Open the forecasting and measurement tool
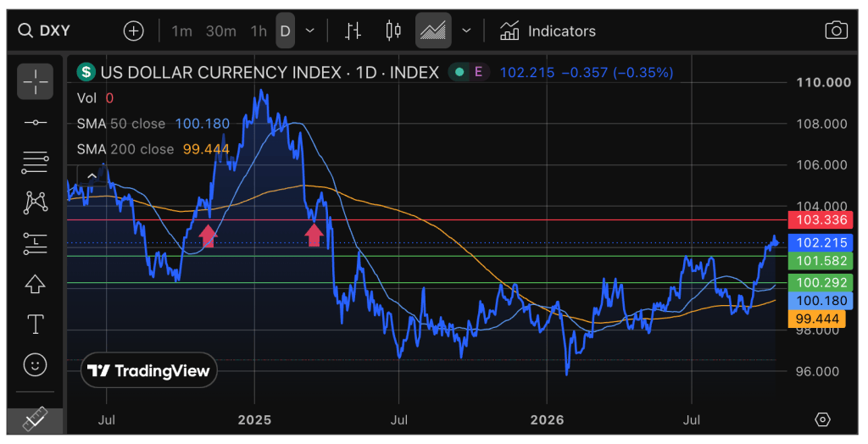 [x=35, y=243]
